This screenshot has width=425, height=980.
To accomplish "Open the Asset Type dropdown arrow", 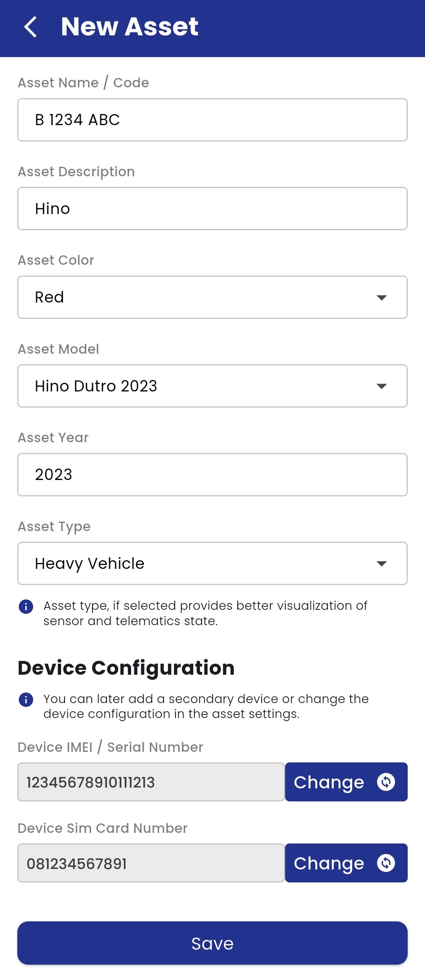I will 381,564.
